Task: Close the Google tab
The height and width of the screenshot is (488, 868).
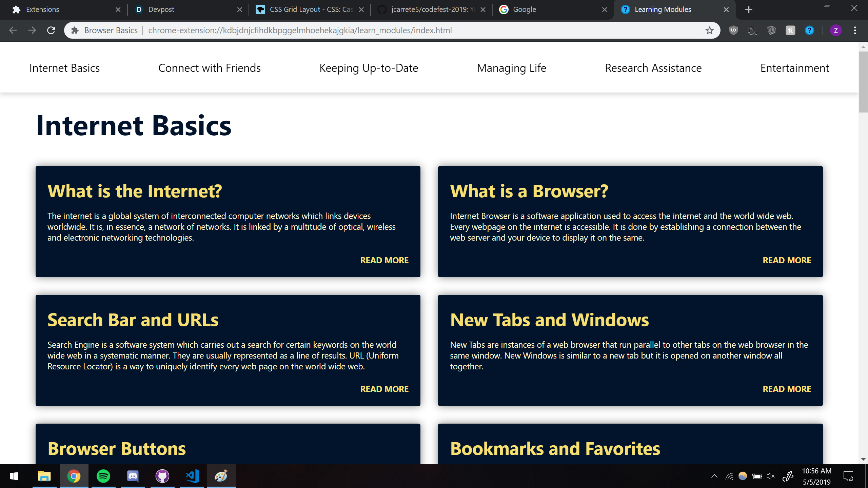Action: [605, 10]
